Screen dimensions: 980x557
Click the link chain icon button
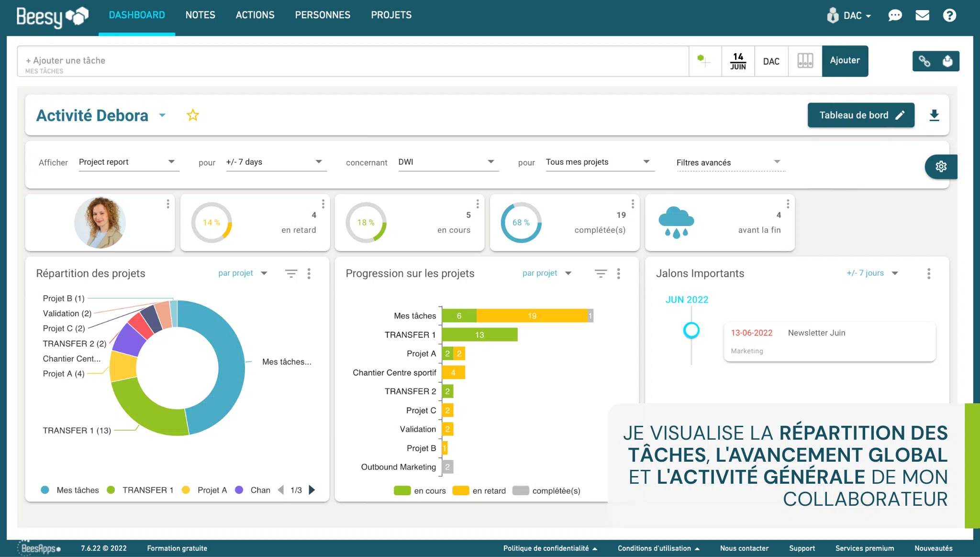(924, 61)
